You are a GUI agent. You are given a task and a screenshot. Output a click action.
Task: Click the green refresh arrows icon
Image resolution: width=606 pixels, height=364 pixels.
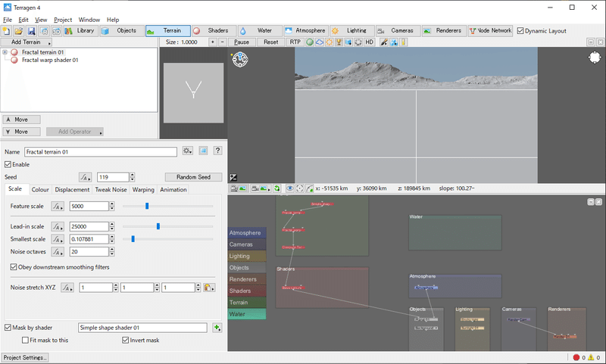[276, 188]
